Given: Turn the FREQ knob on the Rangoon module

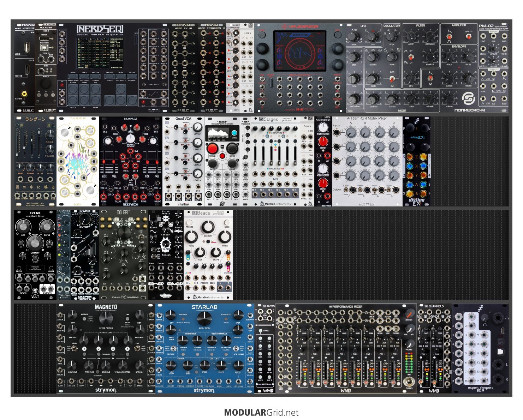Looking at the screenshot, I should pos(49,135).
